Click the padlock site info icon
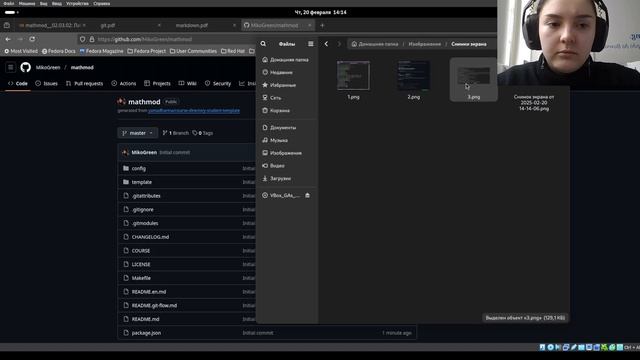Image resolution: width=640 pixels, height=360 pixels. [x=92, y=39]
